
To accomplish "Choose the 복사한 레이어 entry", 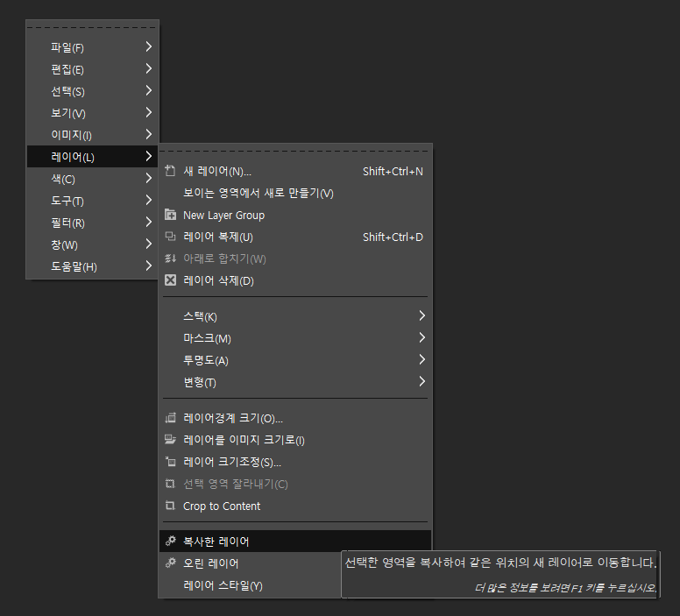I will 295,541.
